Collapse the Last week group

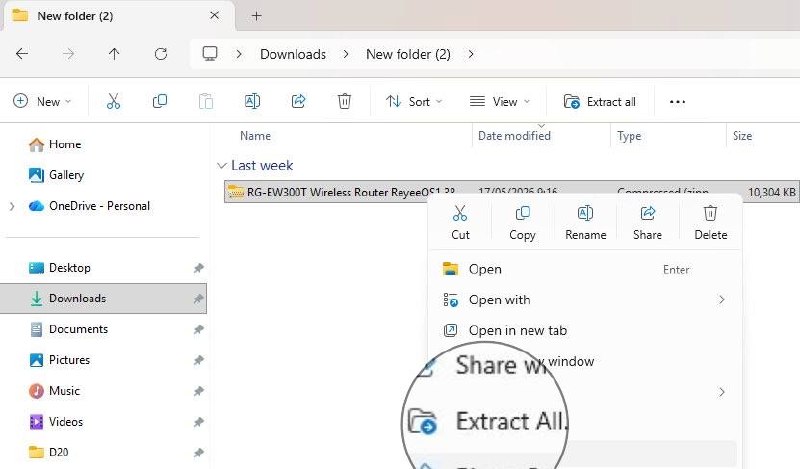[x=221, y=165]
